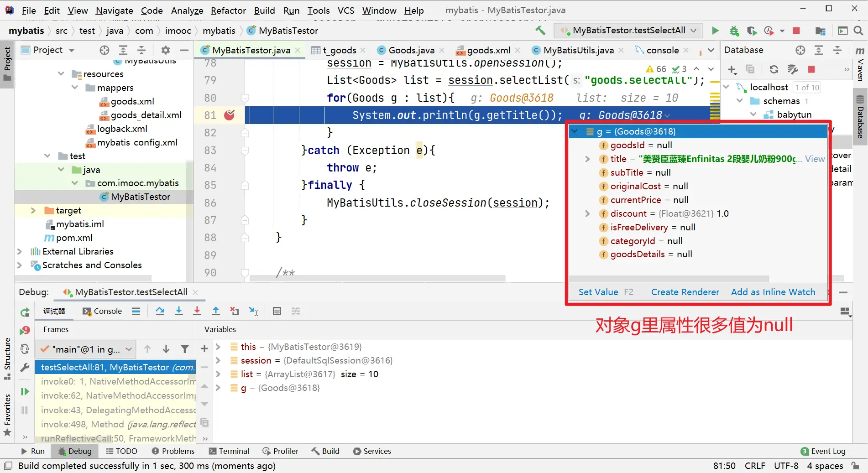The image size is (868, 473).
Task: Expand the title field in the popup
Action: (x=587, y=159)
